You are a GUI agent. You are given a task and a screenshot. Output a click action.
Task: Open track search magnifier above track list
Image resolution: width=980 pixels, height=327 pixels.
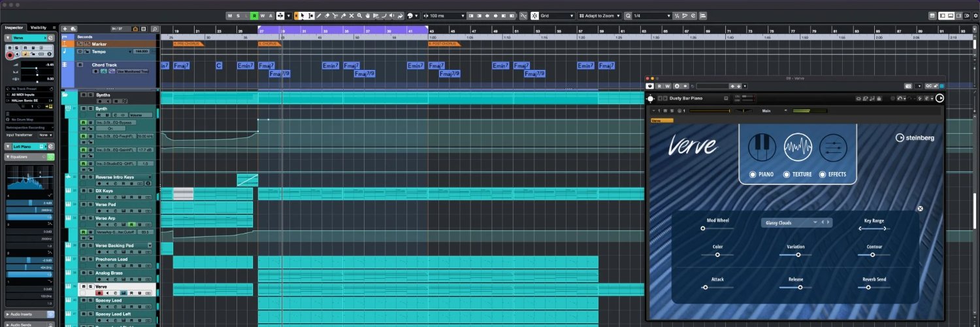pos(154,29)
